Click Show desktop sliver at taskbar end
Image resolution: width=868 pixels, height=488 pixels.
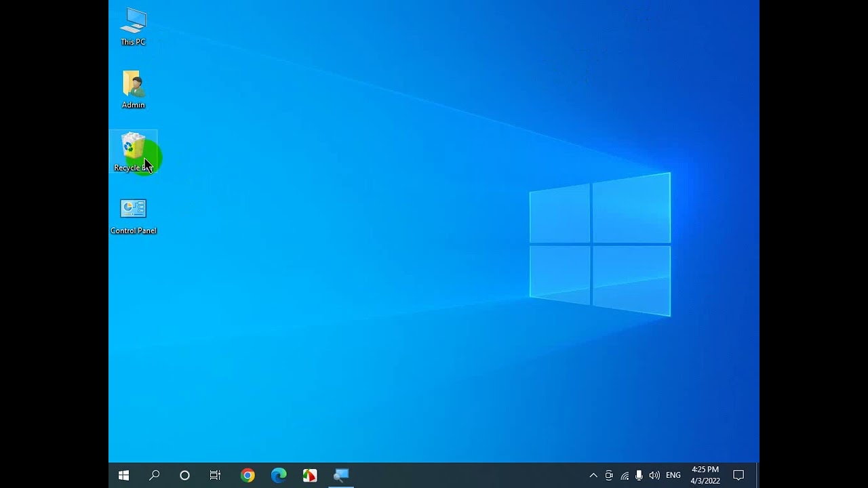point(757,475)
